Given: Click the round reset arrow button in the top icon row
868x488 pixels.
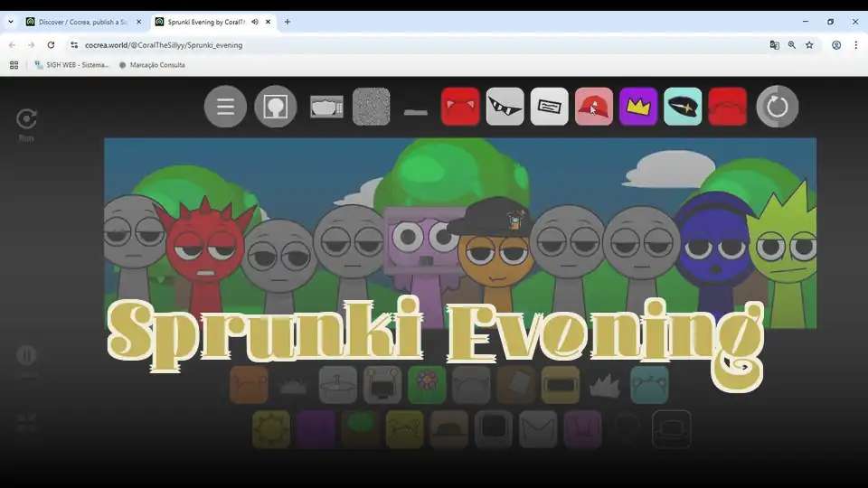Looking at the screenshot, I should pyautogui.click(x=778, y=107).
